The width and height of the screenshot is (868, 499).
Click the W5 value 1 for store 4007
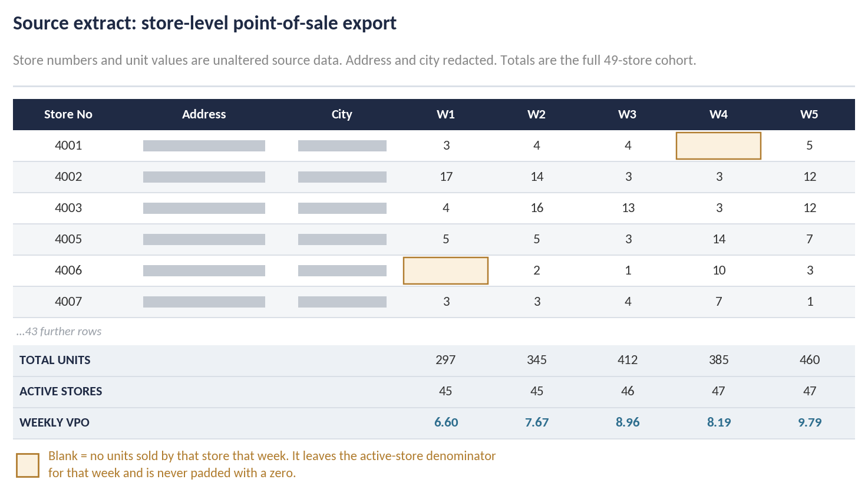click(x=810, y=302)
